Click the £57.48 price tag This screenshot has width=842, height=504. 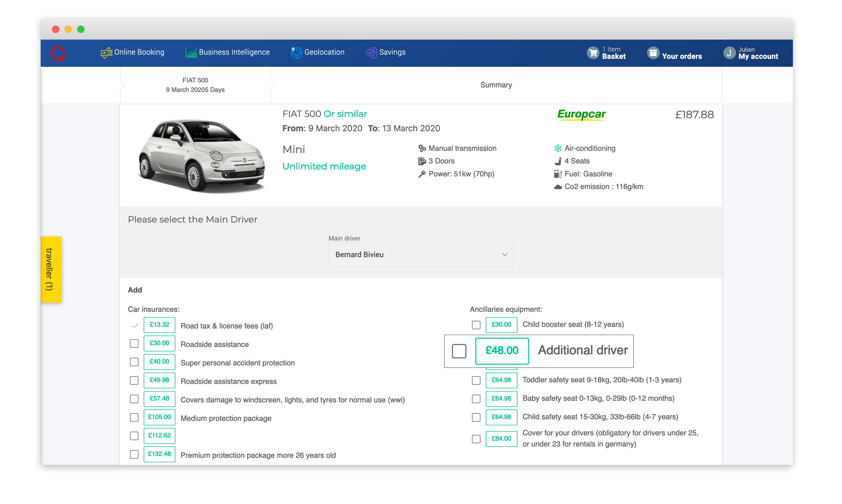[x=159, y=399]
